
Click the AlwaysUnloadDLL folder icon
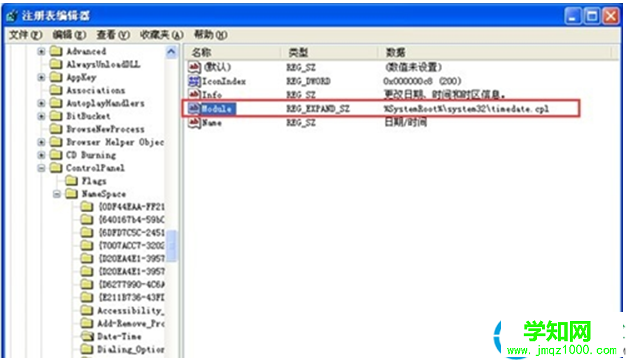tap(56, 64)
